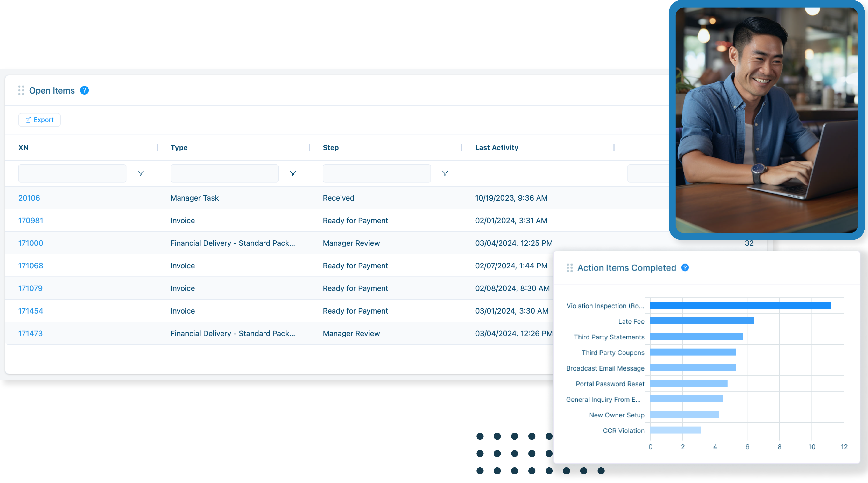Click the Action Items Completed drag handle

tap(570, 268)
